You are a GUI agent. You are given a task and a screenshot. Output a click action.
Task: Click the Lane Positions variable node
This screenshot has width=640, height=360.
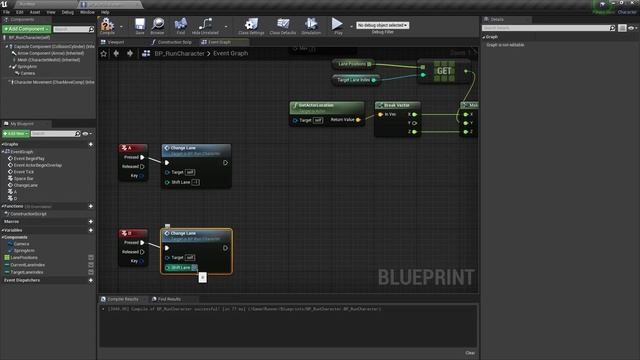click(x=353, y=64)
